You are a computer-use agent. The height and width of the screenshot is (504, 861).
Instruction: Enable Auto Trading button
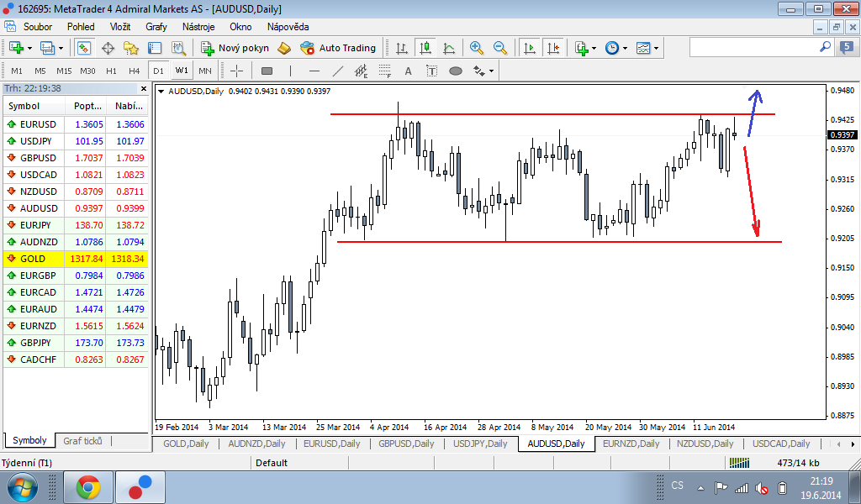tap(338, 48)
